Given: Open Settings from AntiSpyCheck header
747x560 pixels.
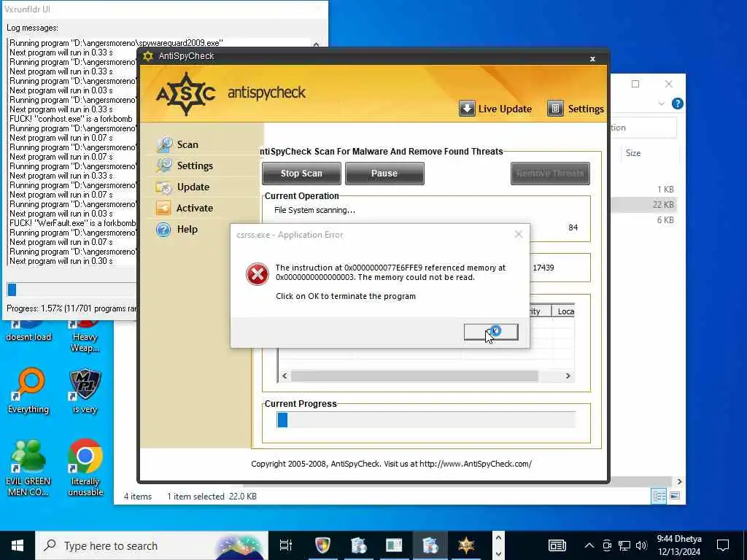Looking at the screenshot, I should coord(576,109).
